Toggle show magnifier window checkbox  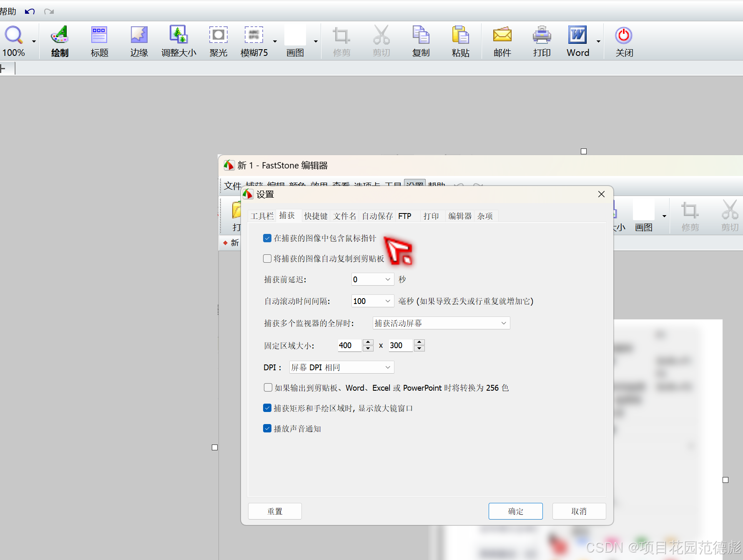pyautogui.click(x=267, y=408)
